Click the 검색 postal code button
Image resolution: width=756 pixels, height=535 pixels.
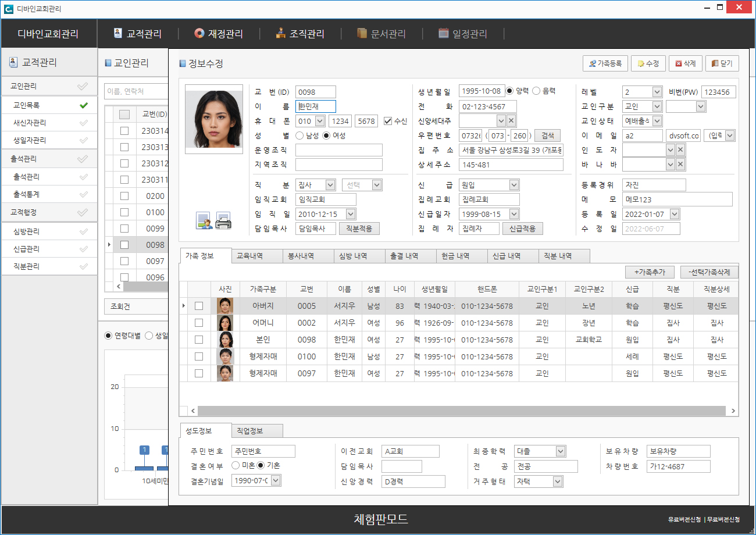pyautogui.click(x=547, y=135)
